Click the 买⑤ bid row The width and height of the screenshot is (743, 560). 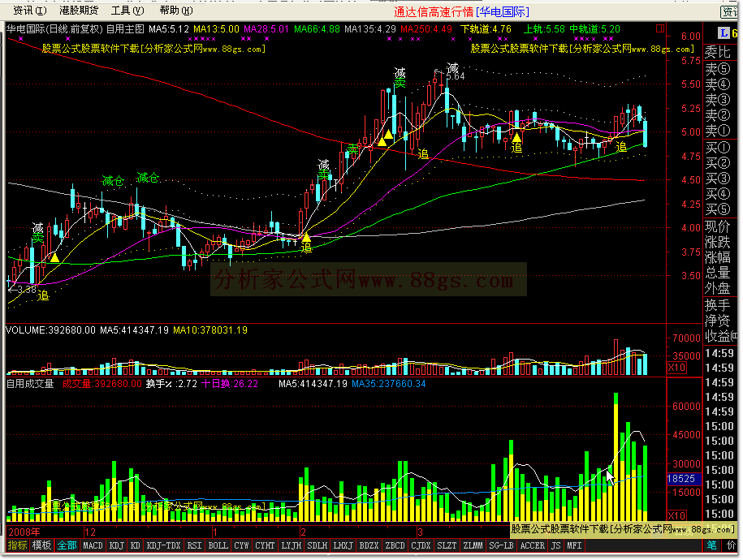pyautogui.click(x=718, y=209)
